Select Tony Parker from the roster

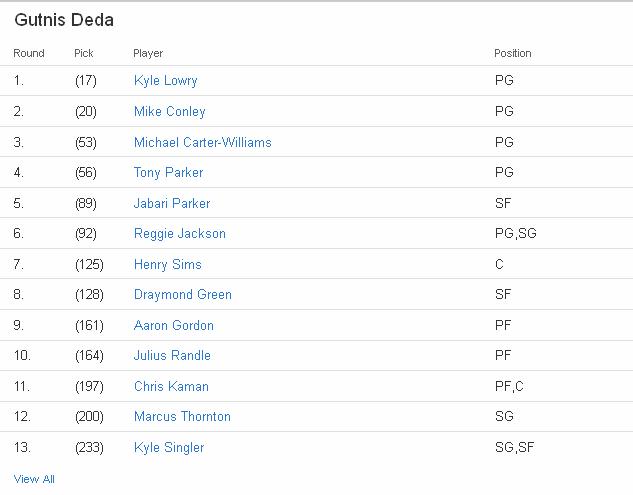point(169,173)
